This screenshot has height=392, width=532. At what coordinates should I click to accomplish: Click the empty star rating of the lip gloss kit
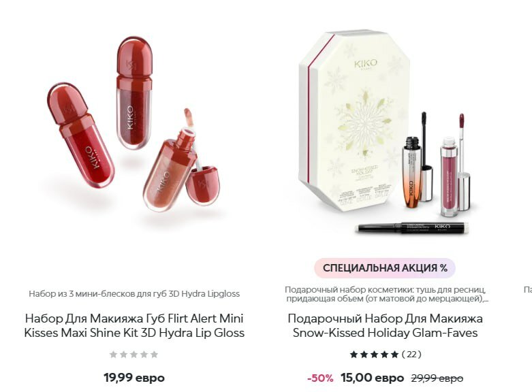coord(134,355)
